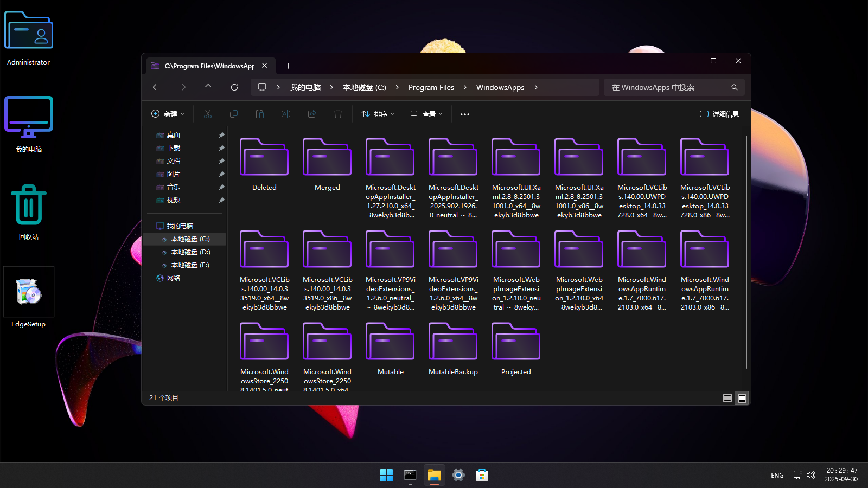Toggle the 详细信息 details pane
The height and width of the screenshot is (488, 868).
tap(719, 114)
